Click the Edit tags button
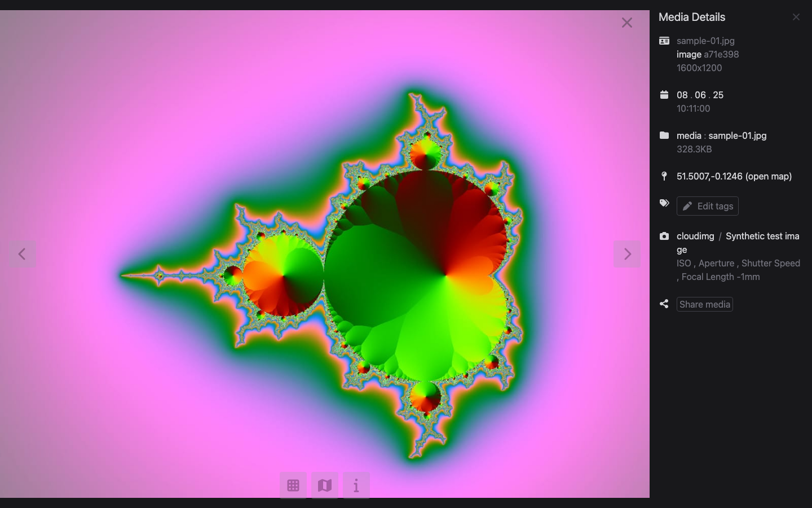Screen dimensions: 812x508 [x=707, y=206]
